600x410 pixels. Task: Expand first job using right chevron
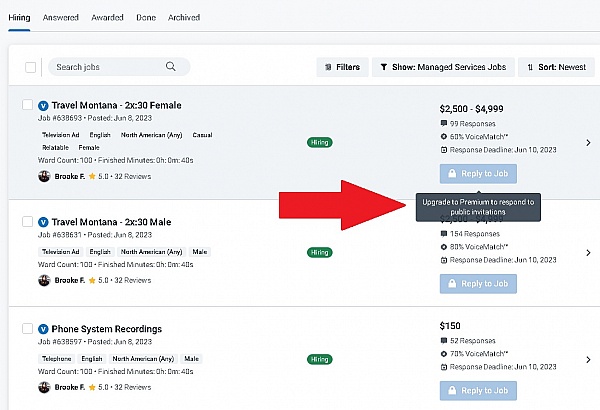pos(588,143)
